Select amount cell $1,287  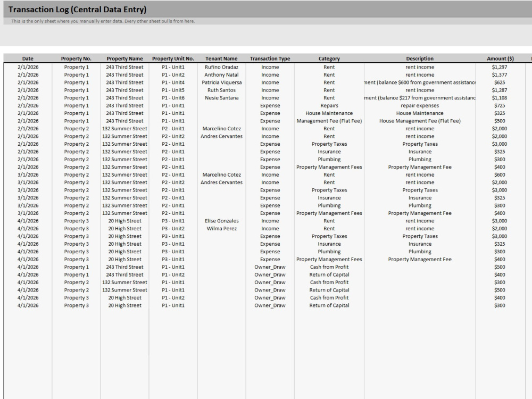coord(500,90)
